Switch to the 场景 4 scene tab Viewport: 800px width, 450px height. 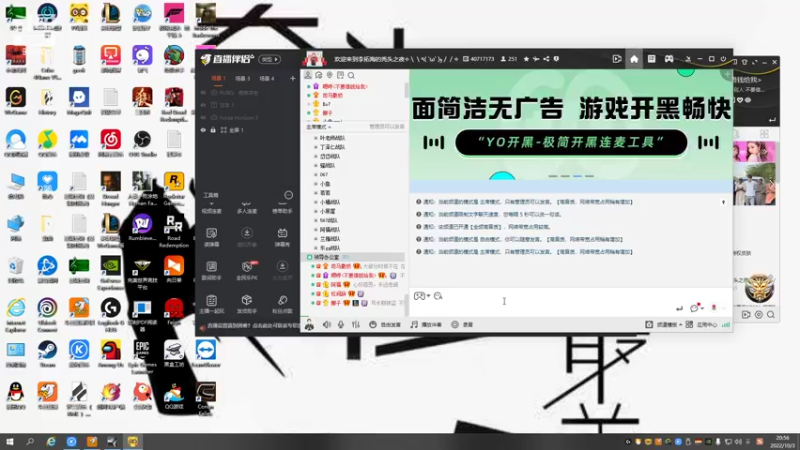[267, 79]
